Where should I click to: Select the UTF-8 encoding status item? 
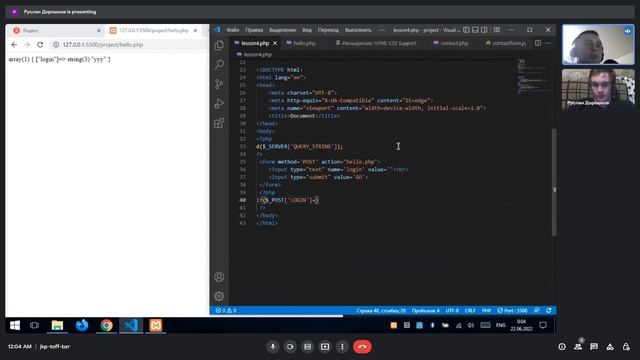point(452,311)
